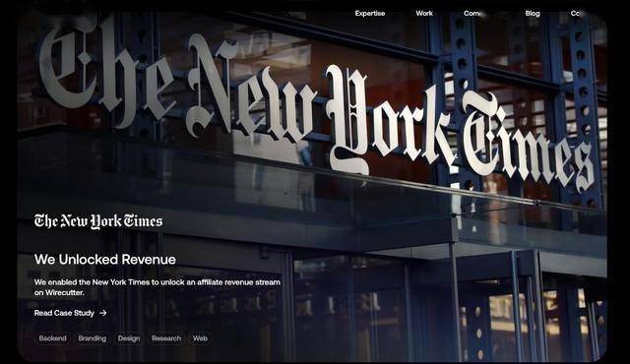Select the Design tag
The image size is (630, 364).
click(x=129, y=338)
